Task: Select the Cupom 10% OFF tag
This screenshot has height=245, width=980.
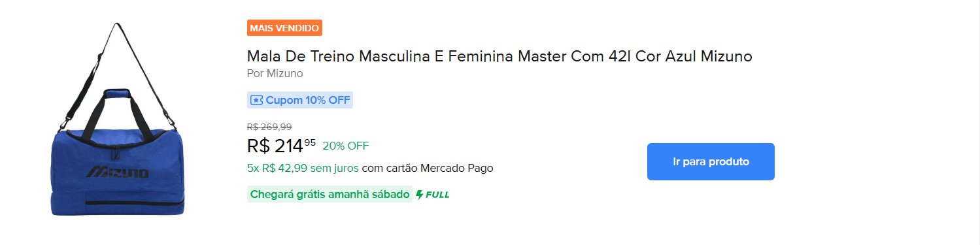Action: click(x=300, y=100)
